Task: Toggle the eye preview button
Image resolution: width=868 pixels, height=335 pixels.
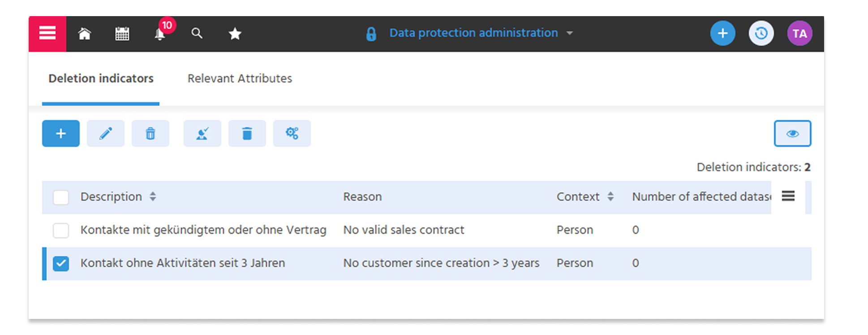Action: coord(792,133)
